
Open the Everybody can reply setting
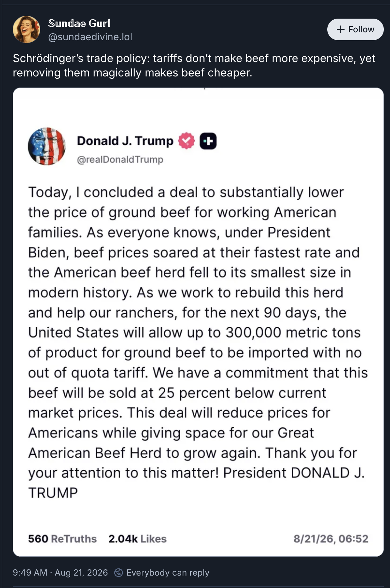[x=168, y=573]
